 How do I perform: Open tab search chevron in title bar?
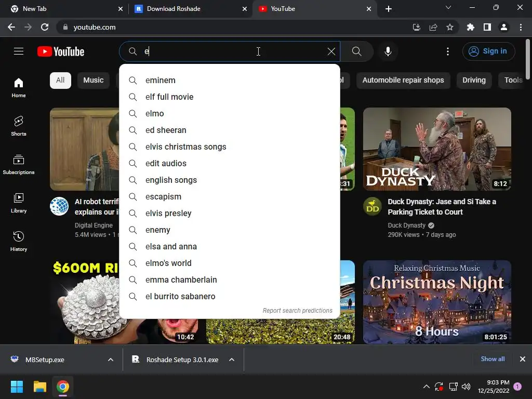(448, 7)
